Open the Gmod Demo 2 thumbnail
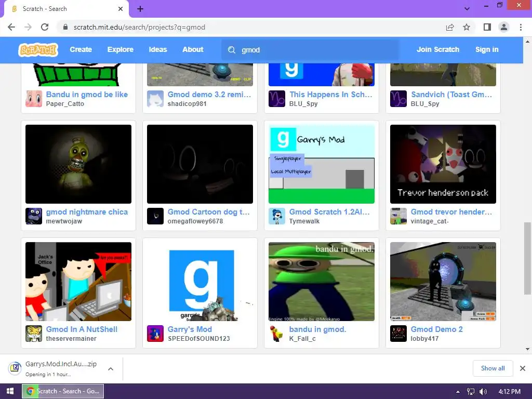 coord(443,282)
